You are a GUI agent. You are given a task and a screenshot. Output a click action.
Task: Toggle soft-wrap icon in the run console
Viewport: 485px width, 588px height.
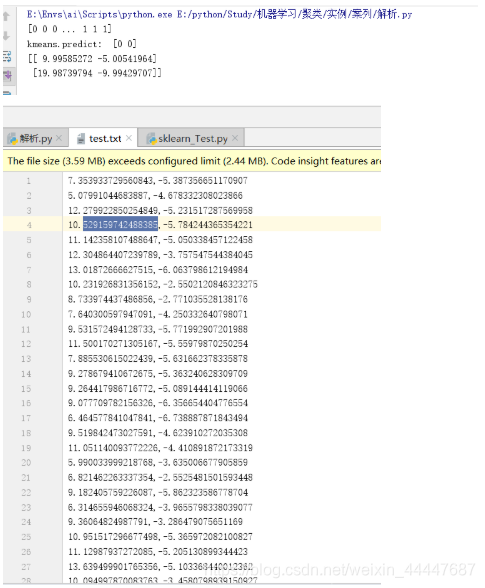(7, 57)
